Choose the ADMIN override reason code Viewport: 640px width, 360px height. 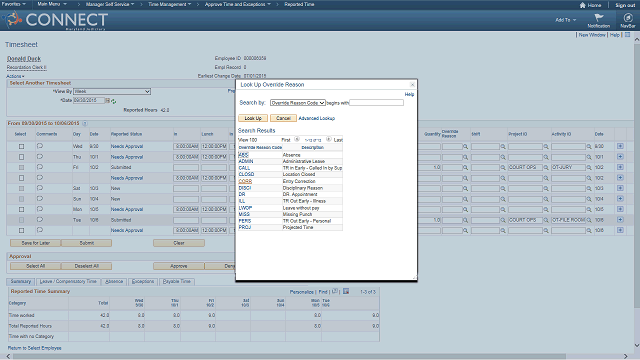(x=246, y=161)
